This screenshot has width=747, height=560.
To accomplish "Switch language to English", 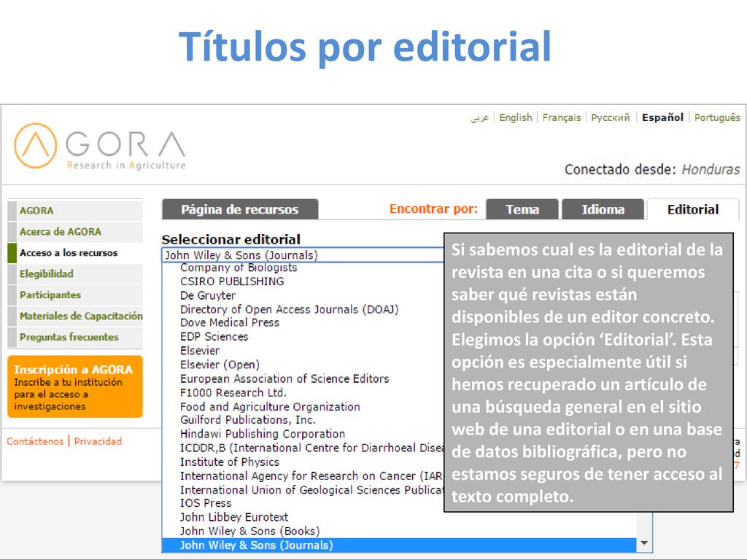I will click(516, 117).
